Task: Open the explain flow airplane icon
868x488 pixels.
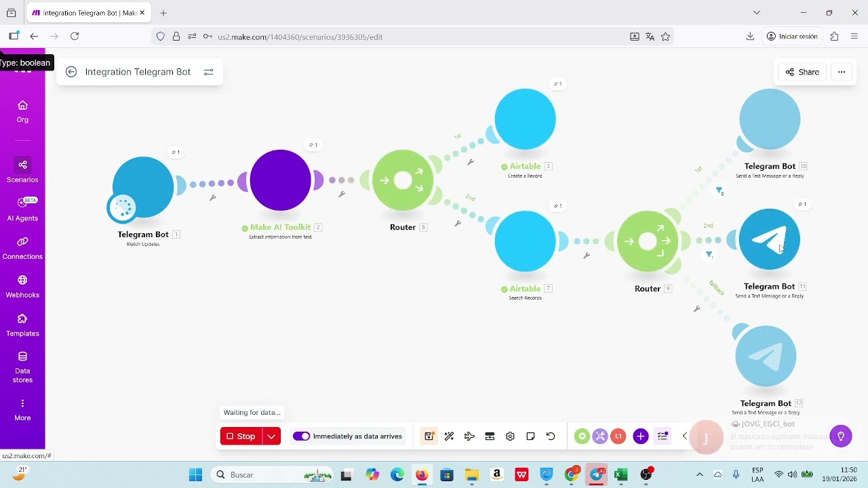Action: pyautogui.click(x=469, y=436)
